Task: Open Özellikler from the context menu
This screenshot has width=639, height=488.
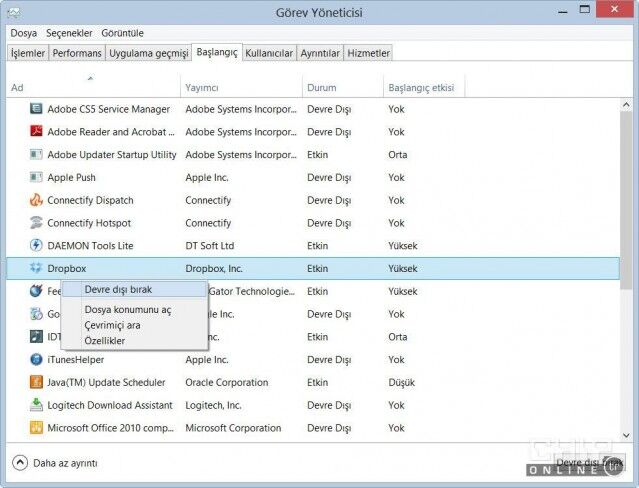Action: [x=105, y=340]
